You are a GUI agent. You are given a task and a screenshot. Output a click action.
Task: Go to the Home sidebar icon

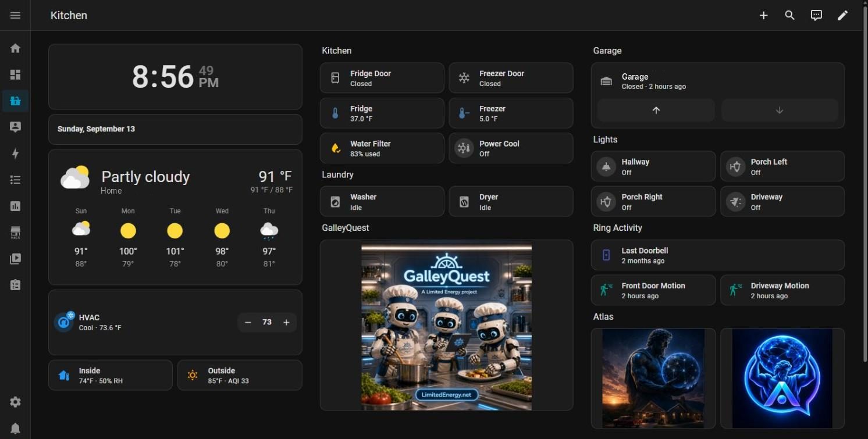[15, 48]
